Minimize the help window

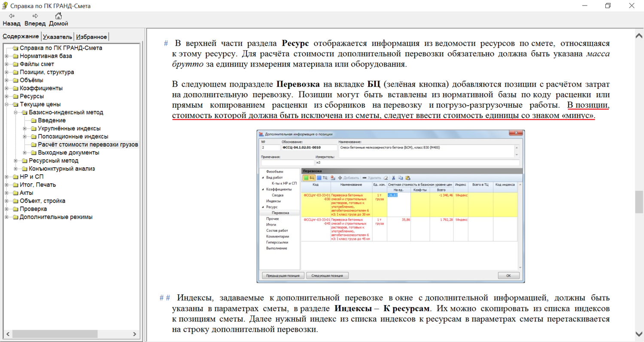point(584,6)
